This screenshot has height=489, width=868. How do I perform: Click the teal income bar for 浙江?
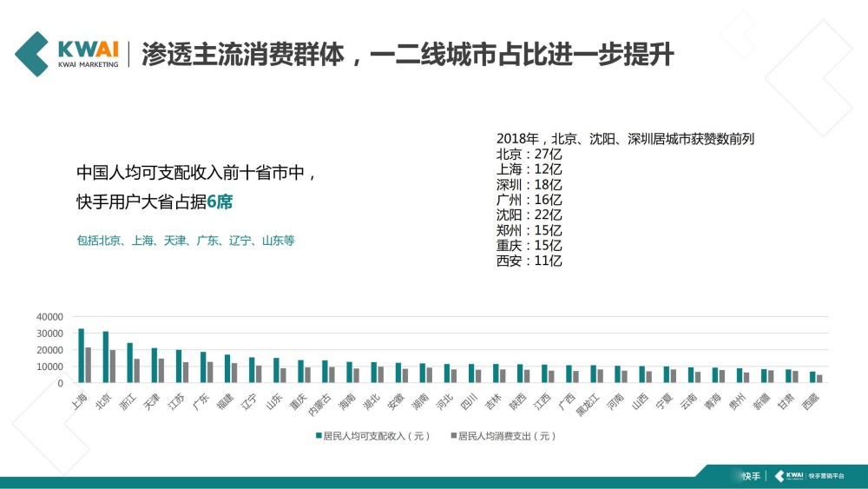click(130, 363)
